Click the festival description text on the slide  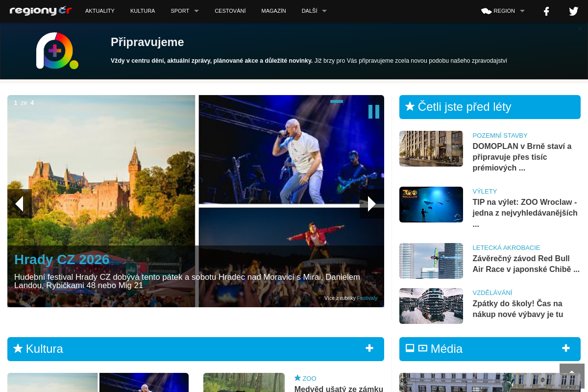click(187, 281)
